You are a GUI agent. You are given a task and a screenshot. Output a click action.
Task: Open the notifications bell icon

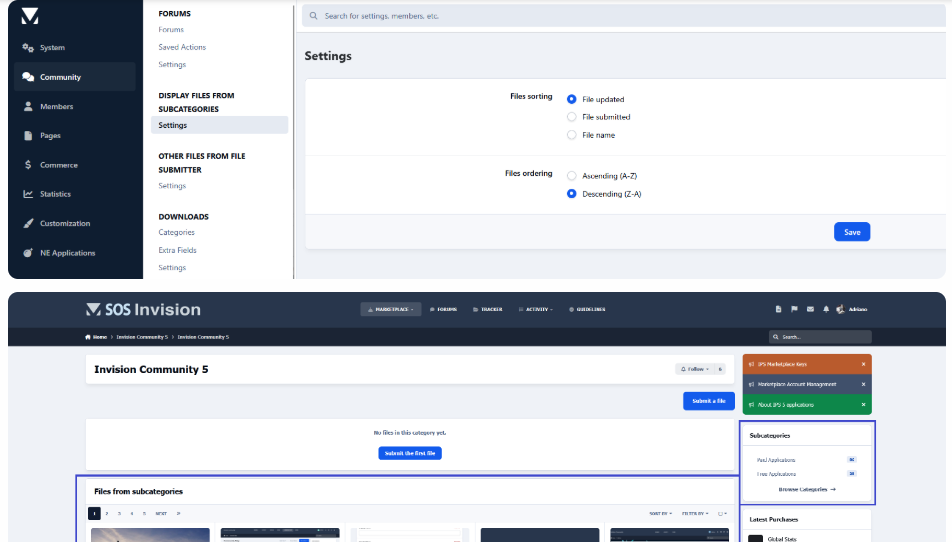(826, 309)
